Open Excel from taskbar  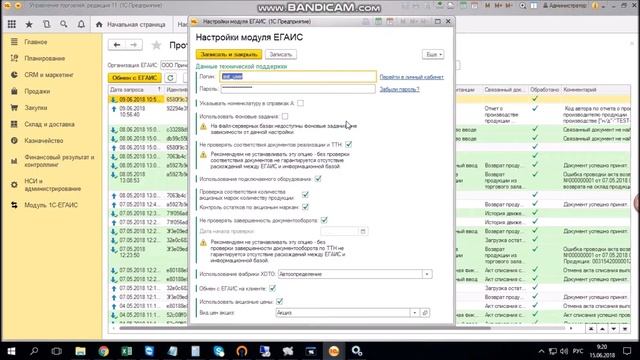click(x=127, y=351)
